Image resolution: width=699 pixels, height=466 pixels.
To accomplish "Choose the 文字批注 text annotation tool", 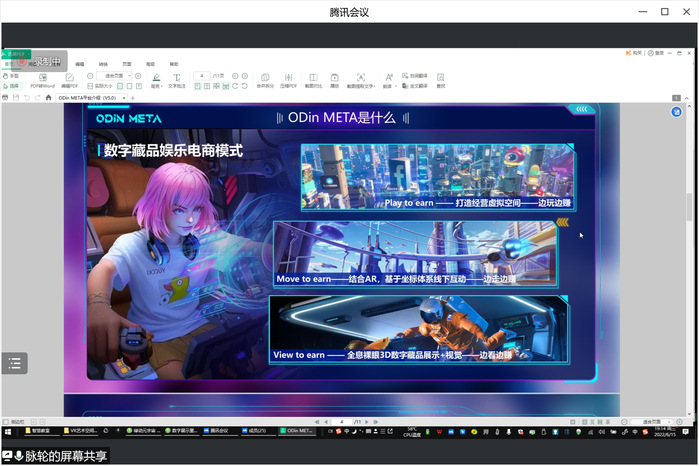I will [177, 81].
